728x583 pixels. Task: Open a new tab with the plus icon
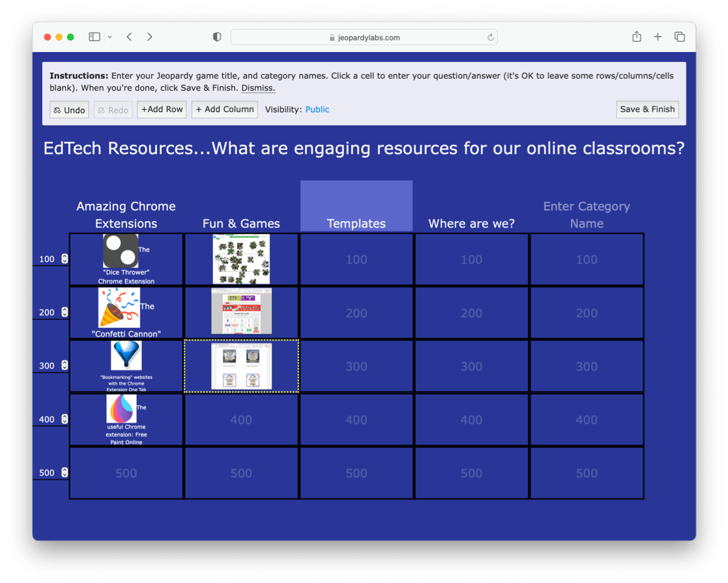pyautogui.click(x=658, y=37)
